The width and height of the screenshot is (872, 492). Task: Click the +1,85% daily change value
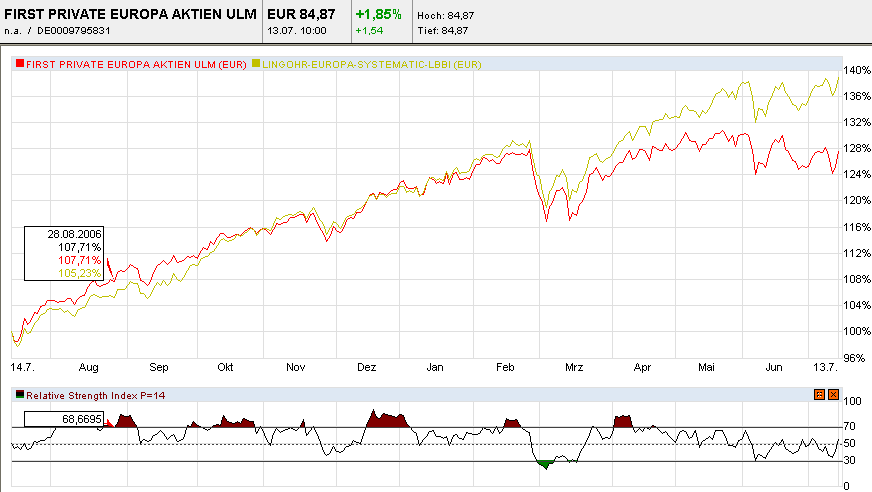tap(378, 14)
